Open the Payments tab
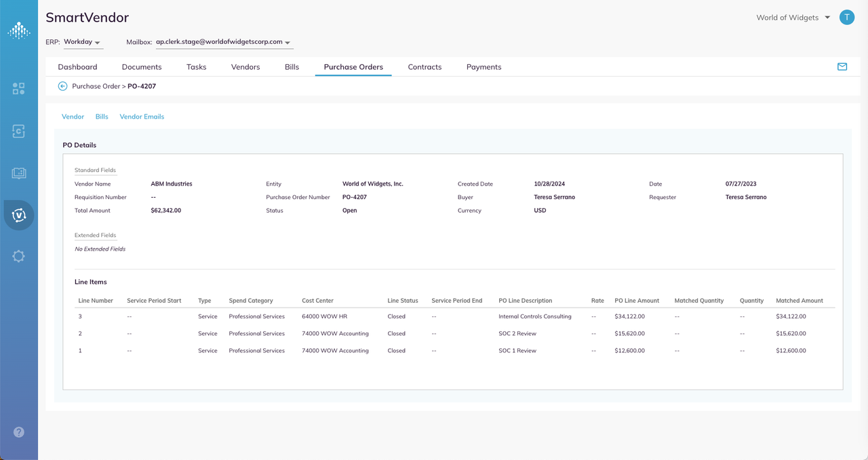Viewport: 868px width, 460px height. tap(484, 67)
